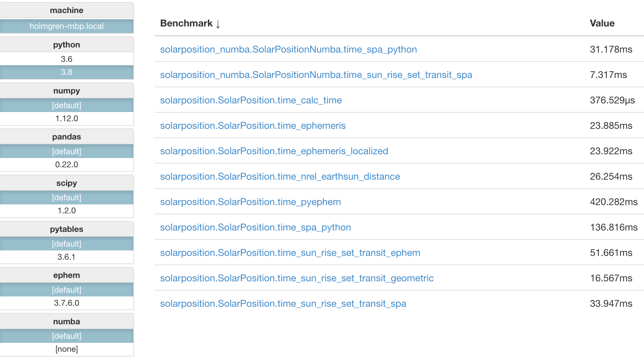Choose ephem version 3.7.6.0
This screenshot has width=644, height=360.
coord(67,303)
